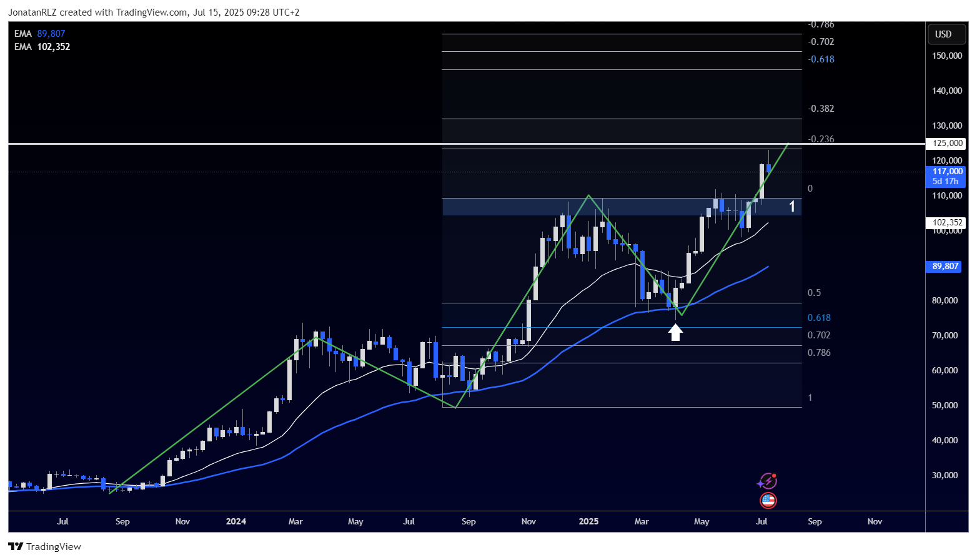Image resolution: width=977 pixels, height=560 pixels.
Task: Click the 70,000 price axis value
Action: (x=945, y=335)
